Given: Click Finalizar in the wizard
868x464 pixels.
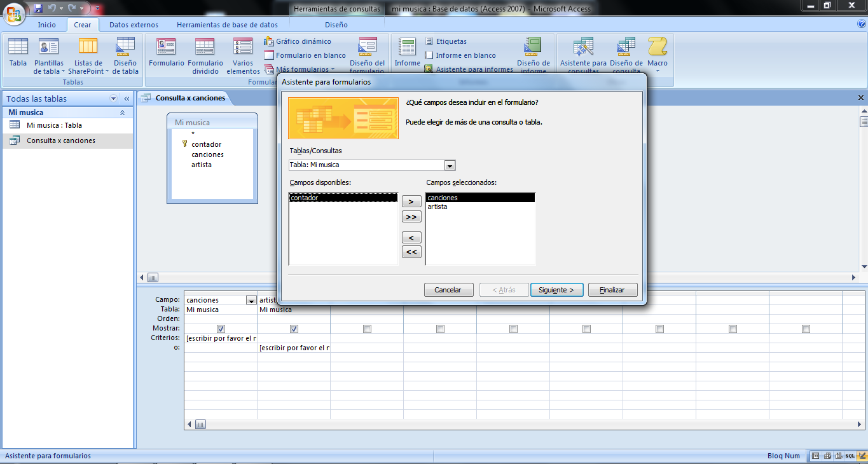Looking at the screenshot, I should coord(612,290).
